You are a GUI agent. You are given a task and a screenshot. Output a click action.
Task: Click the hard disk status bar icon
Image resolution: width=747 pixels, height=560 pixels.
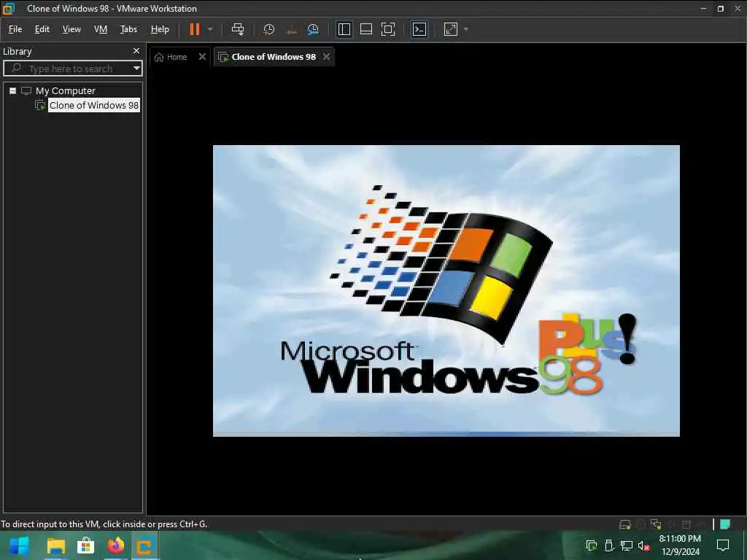[x=624, y=524]
